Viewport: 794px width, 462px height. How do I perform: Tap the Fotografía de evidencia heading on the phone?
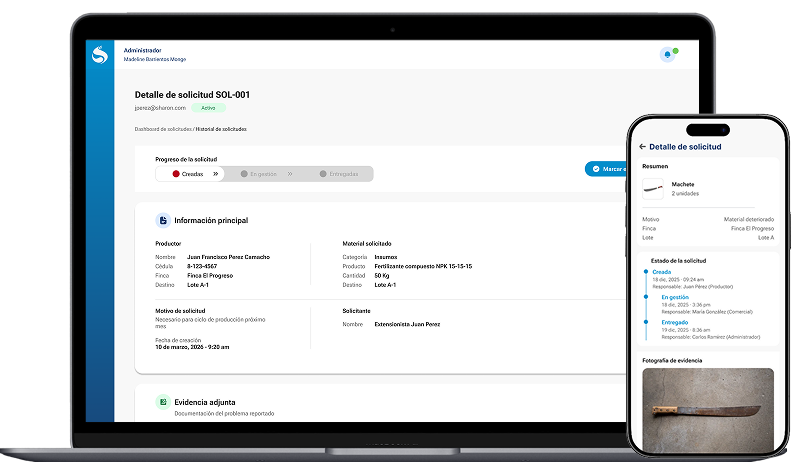672,361
